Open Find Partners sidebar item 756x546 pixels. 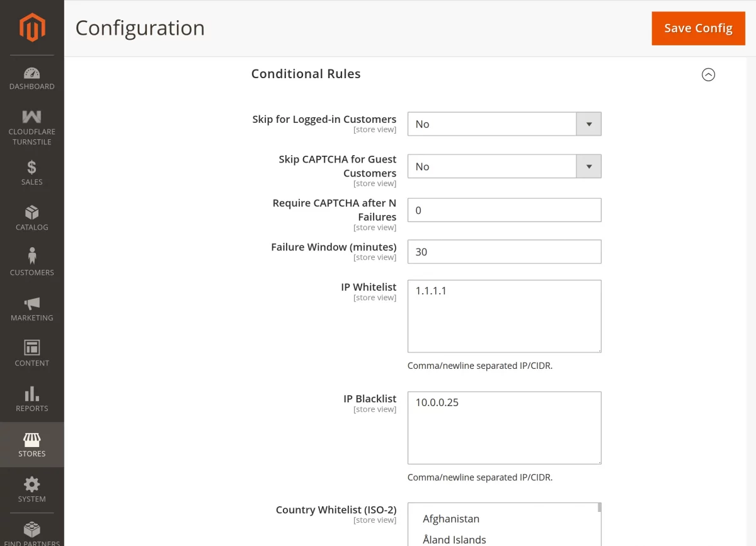[x=31, y=533]
